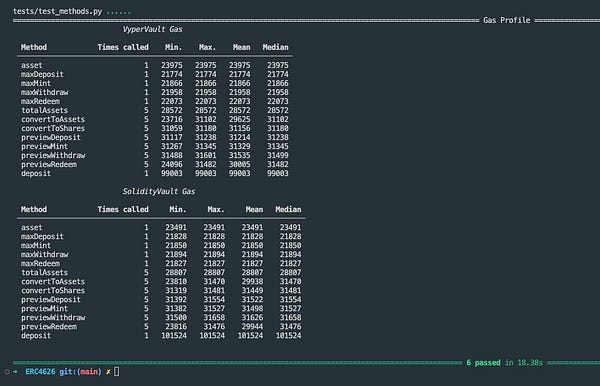The image size is (600, 386).
Task: Click 'Times called' header in VyperVault table
Action: click(x=123, y=47)
